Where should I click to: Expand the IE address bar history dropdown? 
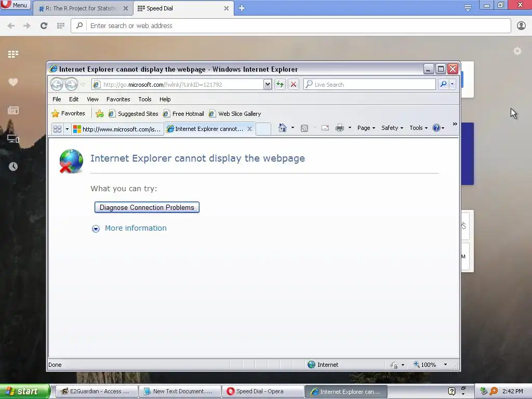click(x=268, y=85)
